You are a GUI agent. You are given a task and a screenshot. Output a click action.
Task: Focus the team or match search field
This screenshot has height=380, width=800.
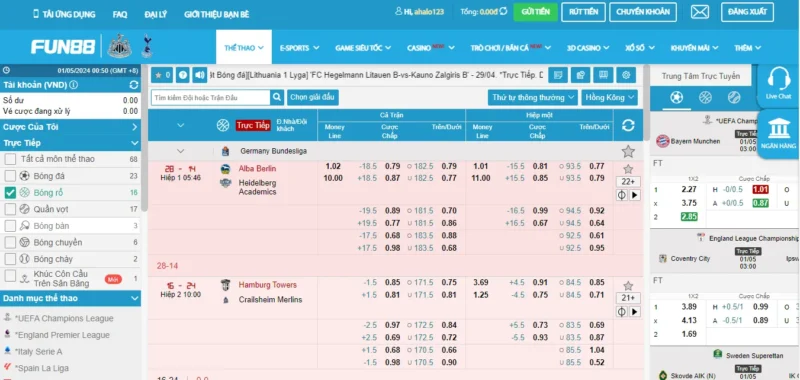[x=210, y=97]
